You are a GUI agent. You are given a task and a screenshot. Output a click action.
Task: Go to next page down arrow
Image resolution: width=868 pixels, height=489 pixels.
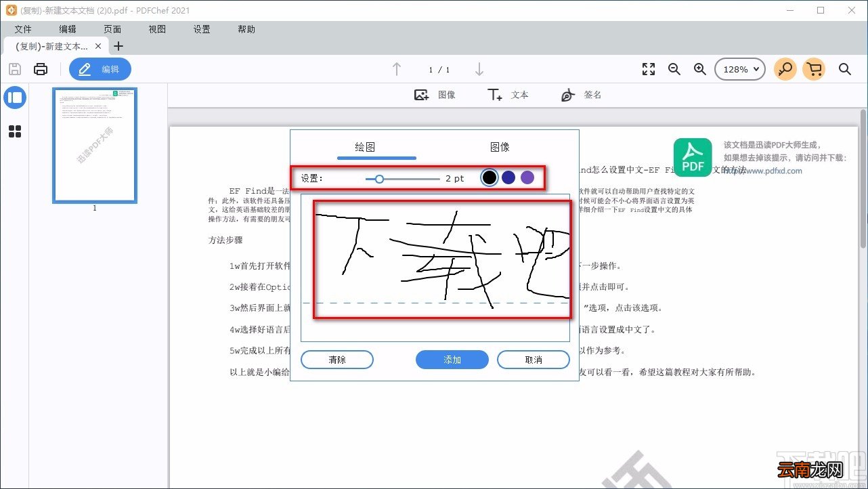coord(479,69)
